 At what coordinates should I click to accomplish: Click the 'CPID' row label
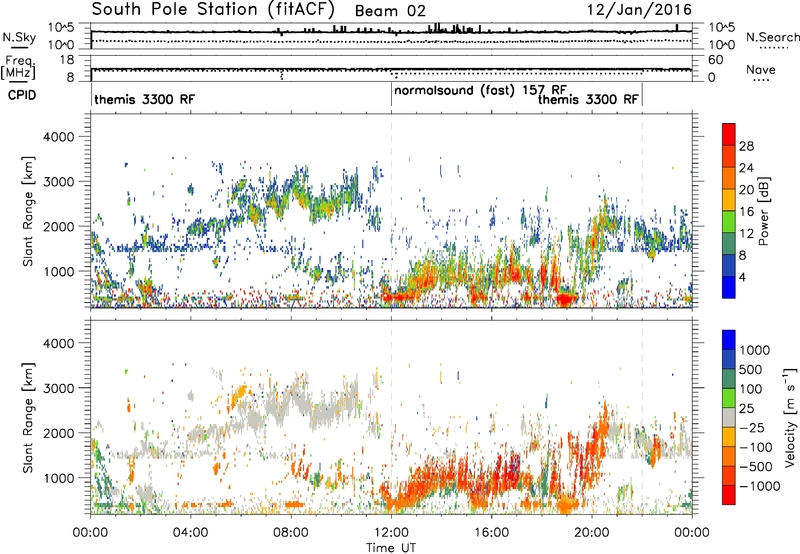click(21, 95)
